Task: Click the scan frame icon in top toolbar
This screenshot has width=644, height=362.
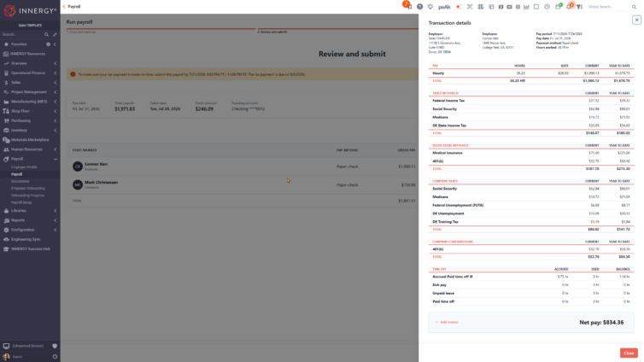Action: click(470, 7)
